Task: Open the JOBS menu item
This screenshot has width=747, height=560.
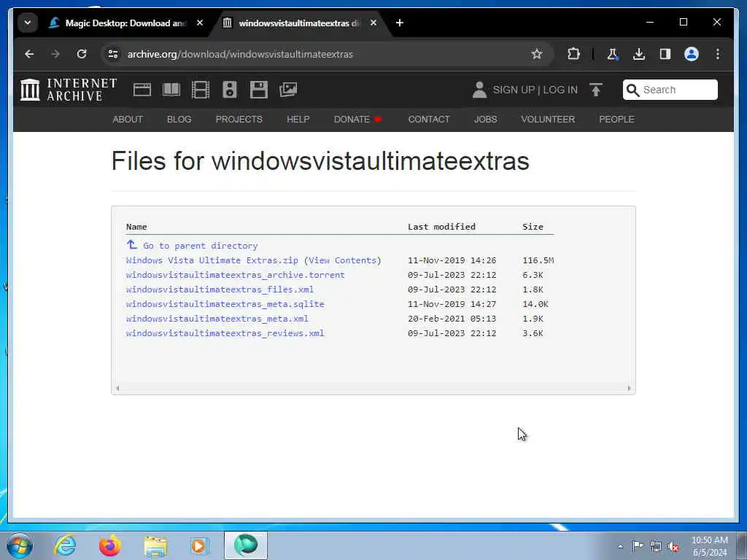Action: pos(485,120)
